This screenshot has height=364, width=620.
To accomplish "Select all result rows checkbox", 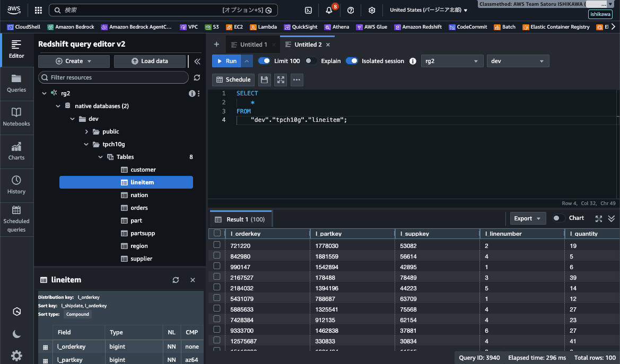I will pyautogui.click(x=217, y=233).
